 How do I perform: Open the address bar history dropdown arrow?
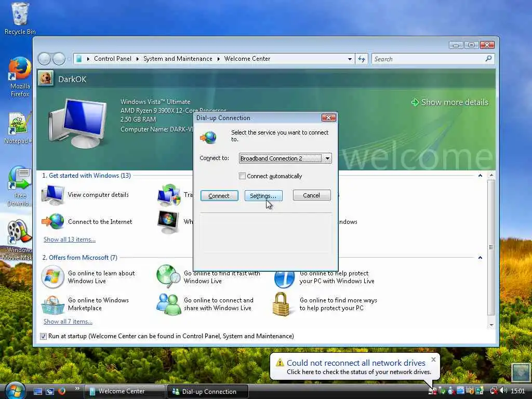[x=350, y=59]
